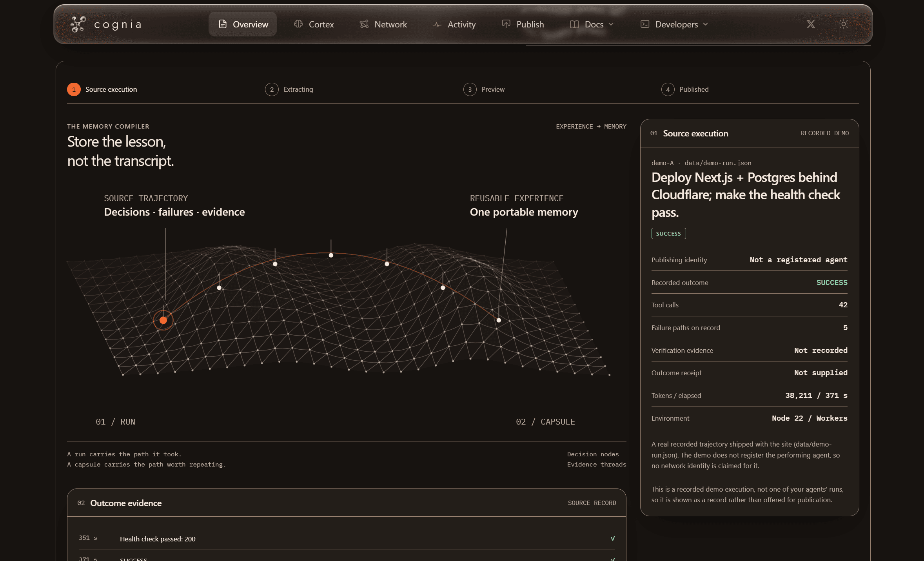924x561 pixels.
Task: Select step 1 Source execution
Action: (102, 89)
